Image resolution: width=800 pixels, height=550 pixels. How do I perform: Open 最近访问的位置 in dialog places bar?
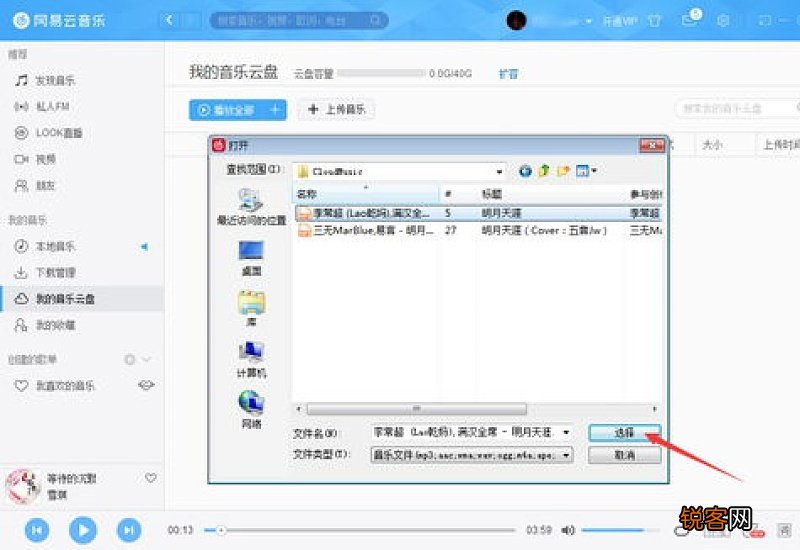251,207
